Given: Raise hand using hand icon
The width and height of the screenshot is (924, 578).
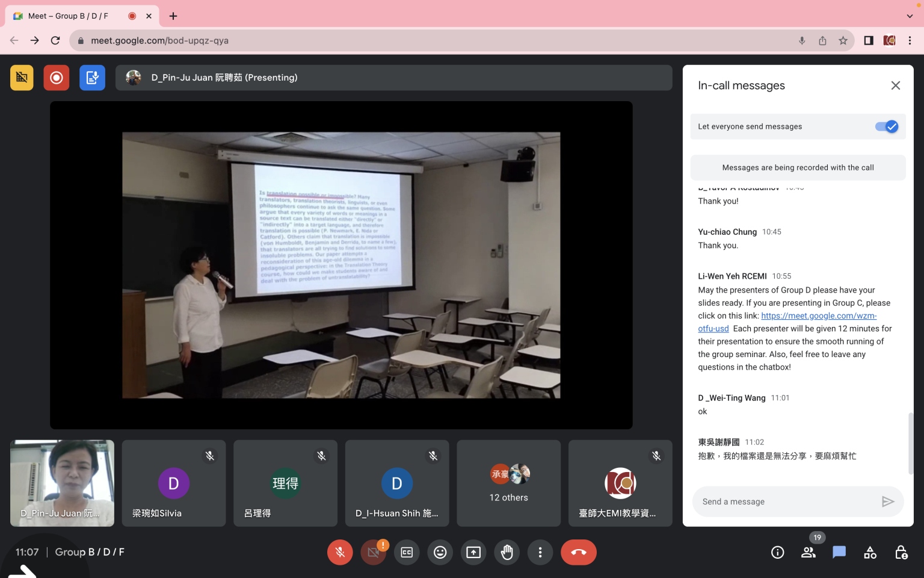Looking at the screenshot, I should 507,552.
